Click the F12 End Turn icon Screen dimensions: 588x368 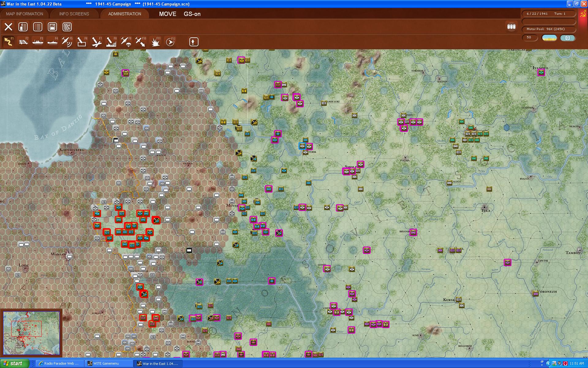(170, 42)
